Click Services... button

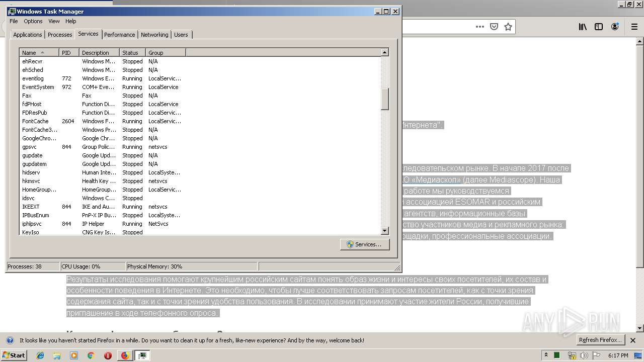365,244
